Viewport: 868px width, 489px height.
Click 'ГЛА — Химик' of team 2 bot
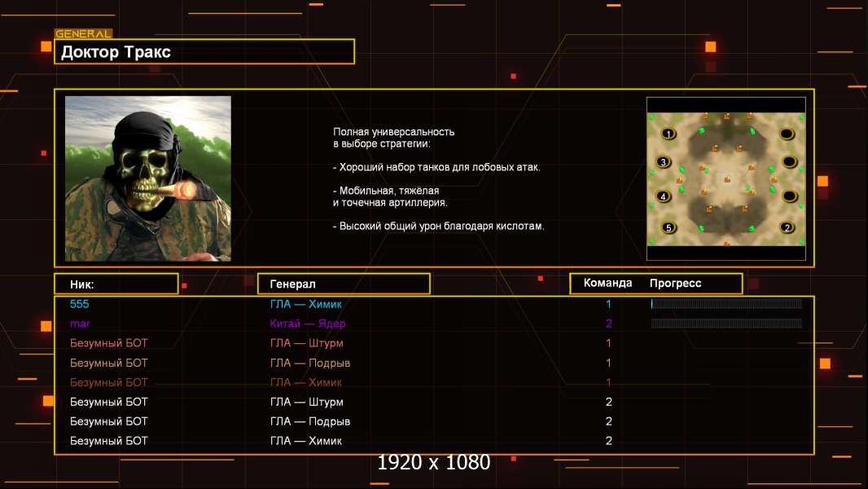click(305, 441)
